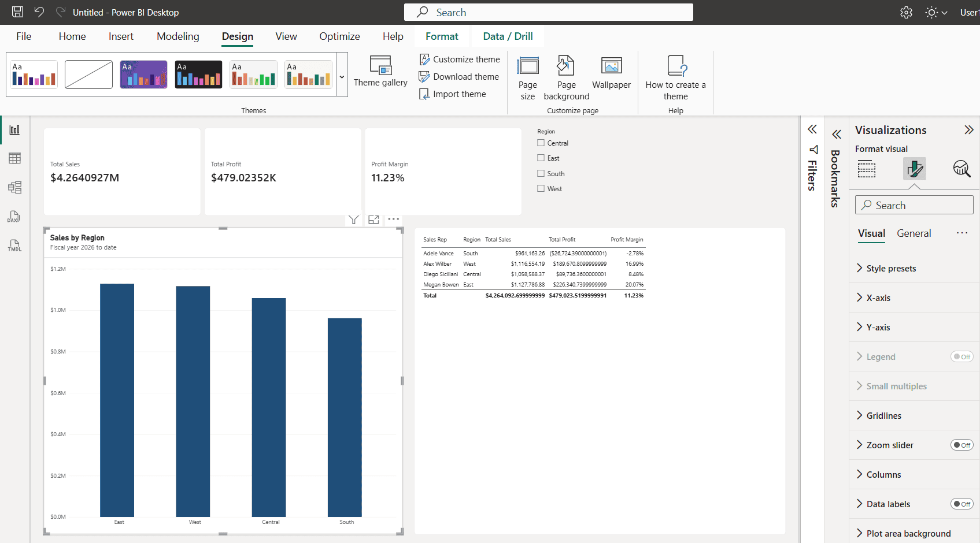
Task: Open the Modeling ribbon tab
Action: pyautogui.click(x=178, y=36)
